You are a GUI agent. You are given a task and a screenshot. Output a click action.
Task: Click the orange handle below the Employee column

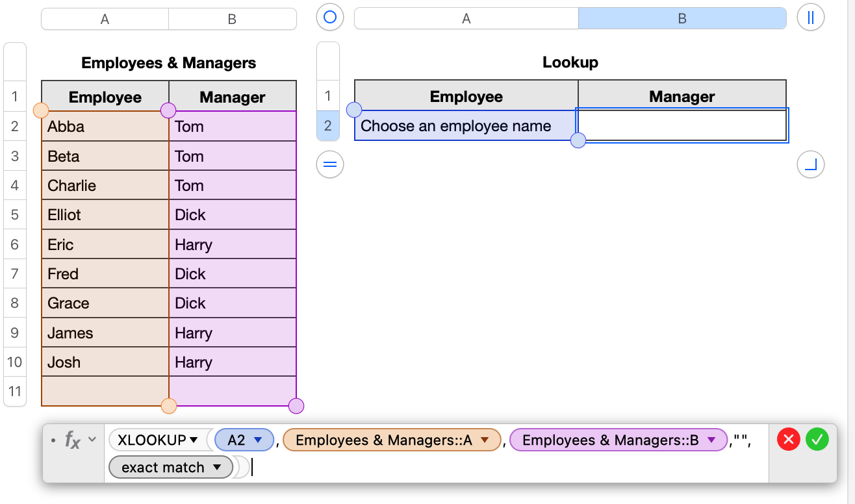coord(169,405)
